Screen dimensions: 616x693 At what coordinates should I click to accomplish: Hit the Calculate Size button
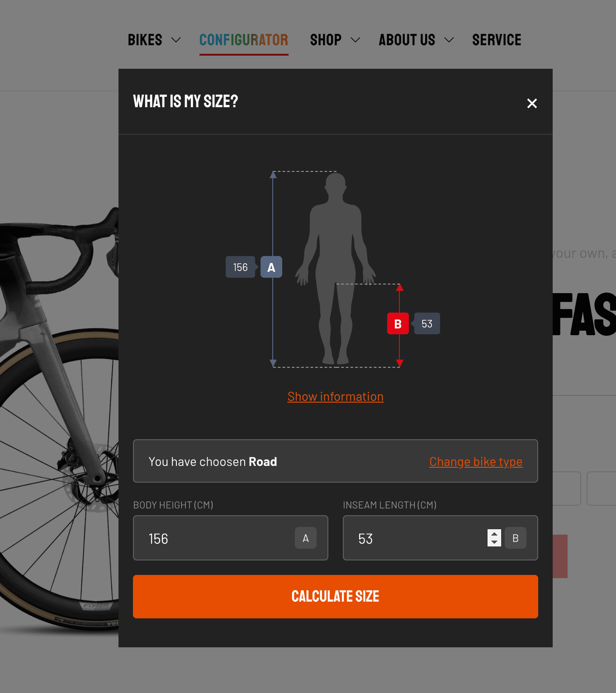pos(336,596)
